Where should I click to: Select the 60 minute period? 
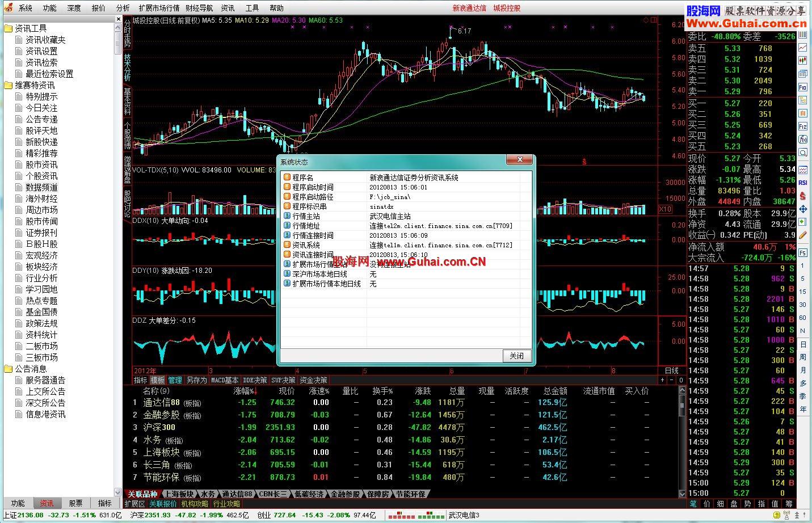coord(803,318)
